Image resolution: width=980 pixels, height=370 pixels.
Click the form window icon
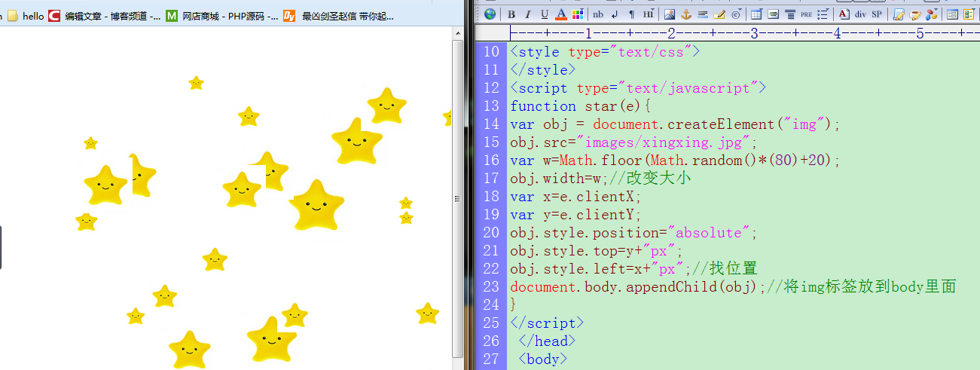[x=952, y=14]
